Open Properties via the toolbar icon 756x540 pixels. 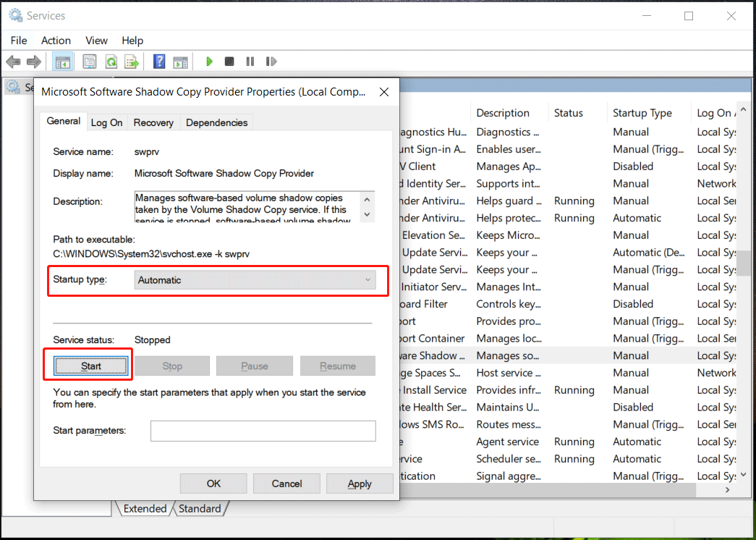[x=89, y=62]
